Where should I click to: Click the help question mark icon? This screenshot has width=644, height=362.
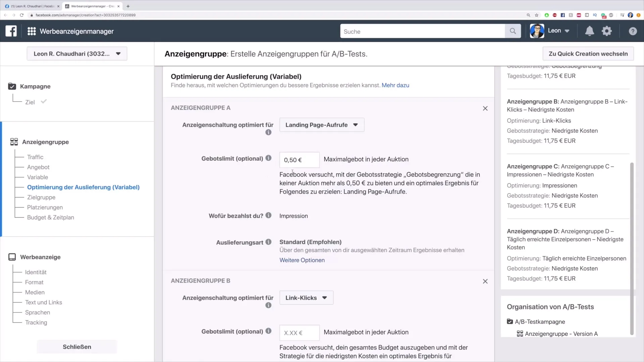tap(633, 32)
